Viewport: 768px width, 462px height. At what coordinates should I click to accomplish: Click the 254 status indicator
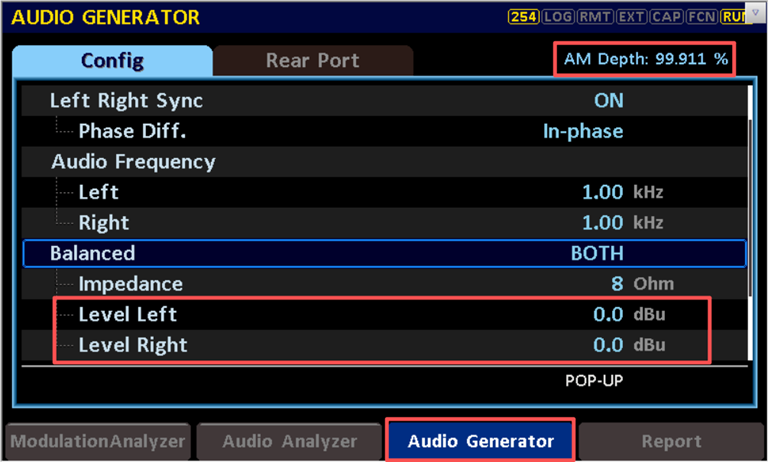point(523,17)
